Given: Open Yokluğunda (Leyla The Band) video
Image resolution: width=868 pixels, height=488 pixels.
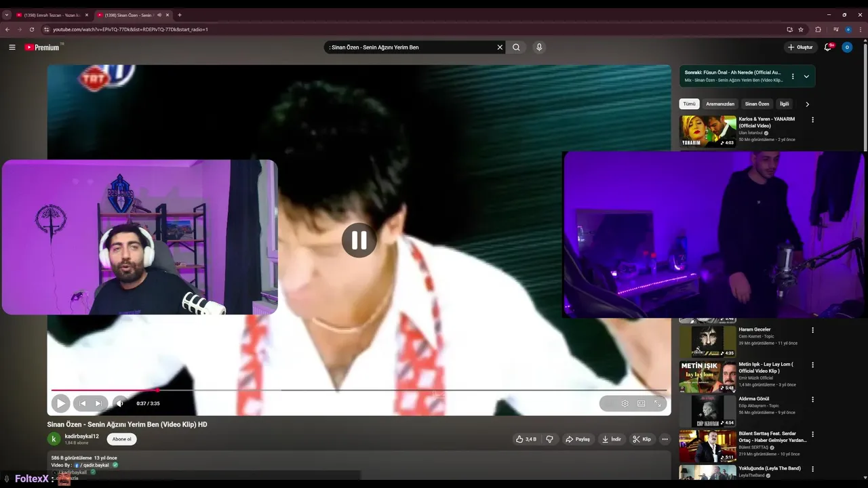Looking at the screenshot, I should 770,468.
